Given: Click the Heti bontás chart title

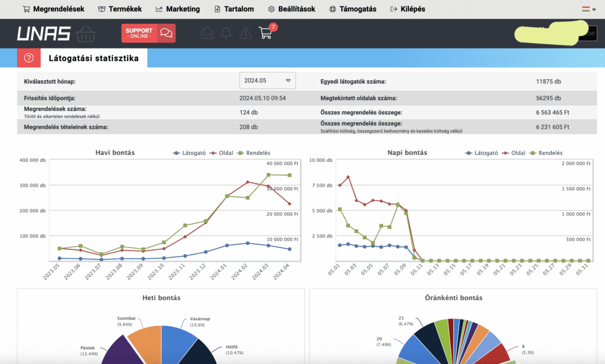Looking at the screenshot, I should pyautogui.click(x=161, y=298).
